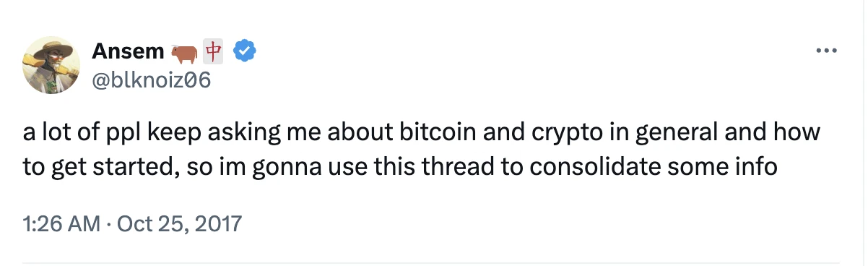Screen dimensions: 868x266
Task: Click the phrase consolidate some info
Action: pos(652,167)
